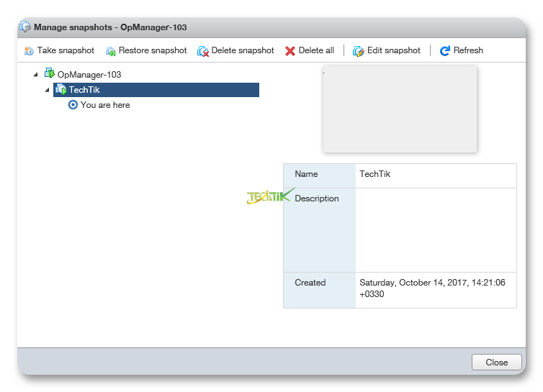
Task: Select the OpManager-103 tree entry
Action: [89, 75]
